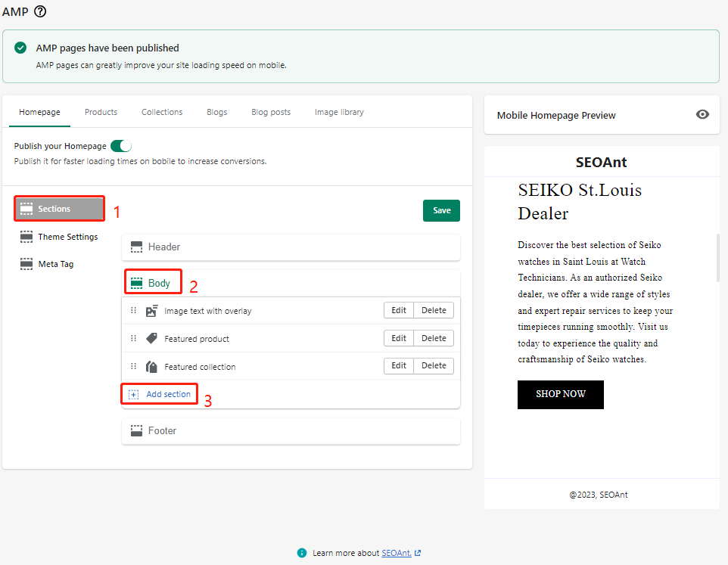The image size is (728, 565).
Task: Click the preview scrollbar
Action: pos(718,257)
